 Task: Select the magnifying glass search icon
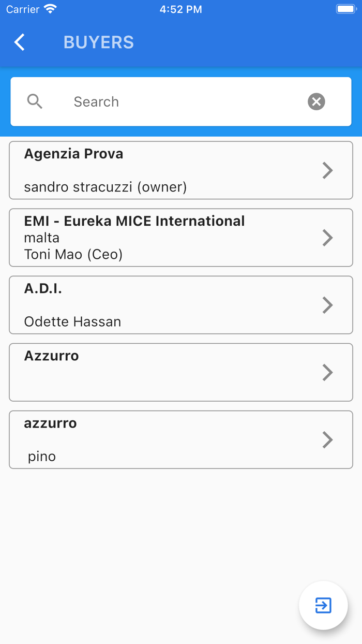(35, 101)
